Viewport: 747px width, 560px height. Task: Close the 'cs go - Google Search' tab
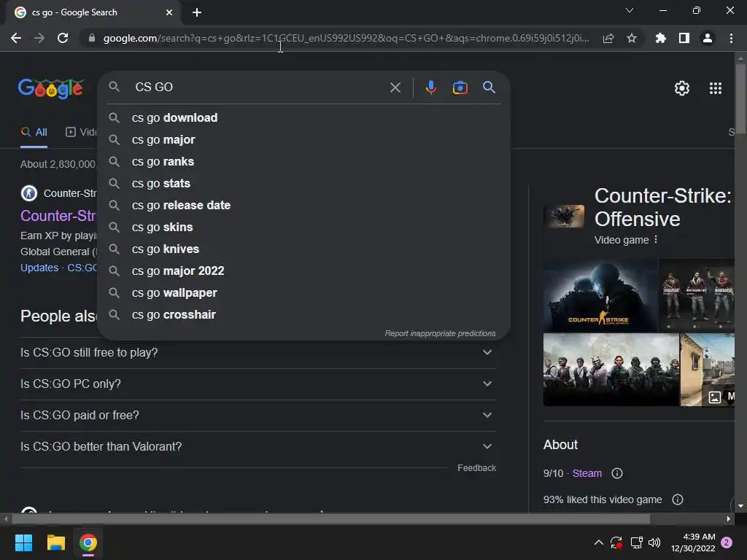[169, 12]
